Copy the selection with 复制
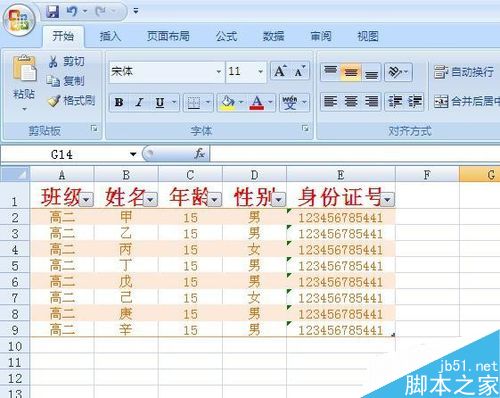 pyautogui.click(x=66, y=81)
